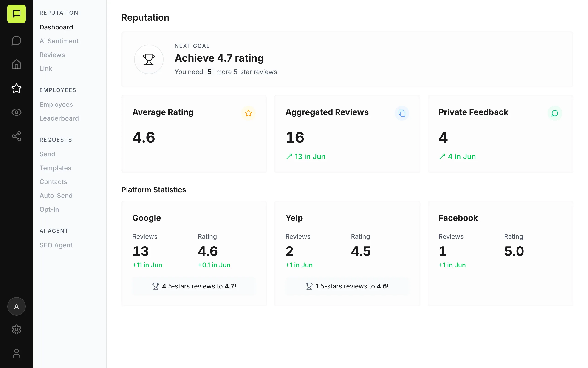Open the eye monitoring icon
Viewport: 588px width, 368px height.
(x=16, y=112)
